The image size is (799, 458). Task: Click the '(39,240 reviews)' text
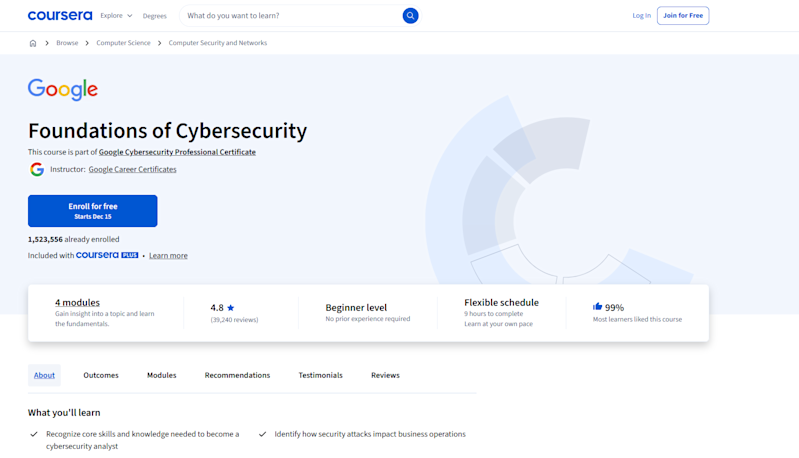click(x=234, y=320)
